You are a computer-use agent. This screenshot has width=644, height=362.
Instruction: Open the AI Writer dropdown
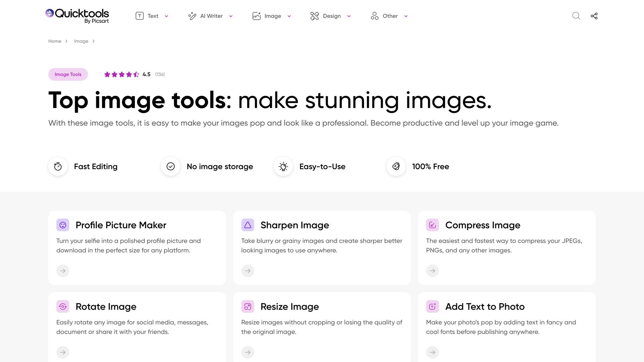coord(230,16)
